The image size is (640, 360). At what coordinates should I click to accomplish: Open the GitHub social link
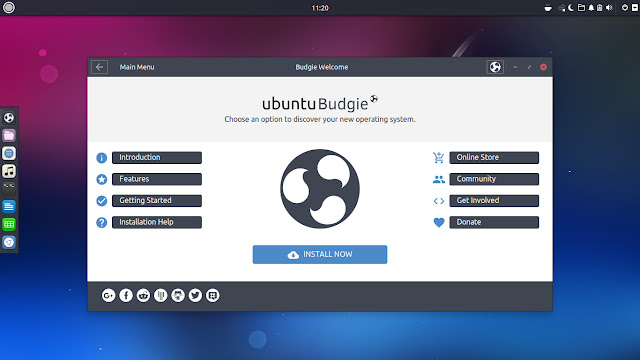click(178, 295)
